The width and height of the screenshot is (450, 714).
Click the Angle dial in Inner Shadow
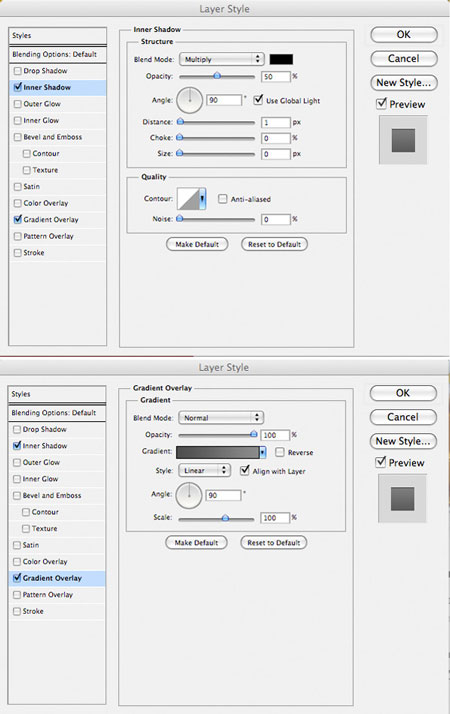coord(189,100)
